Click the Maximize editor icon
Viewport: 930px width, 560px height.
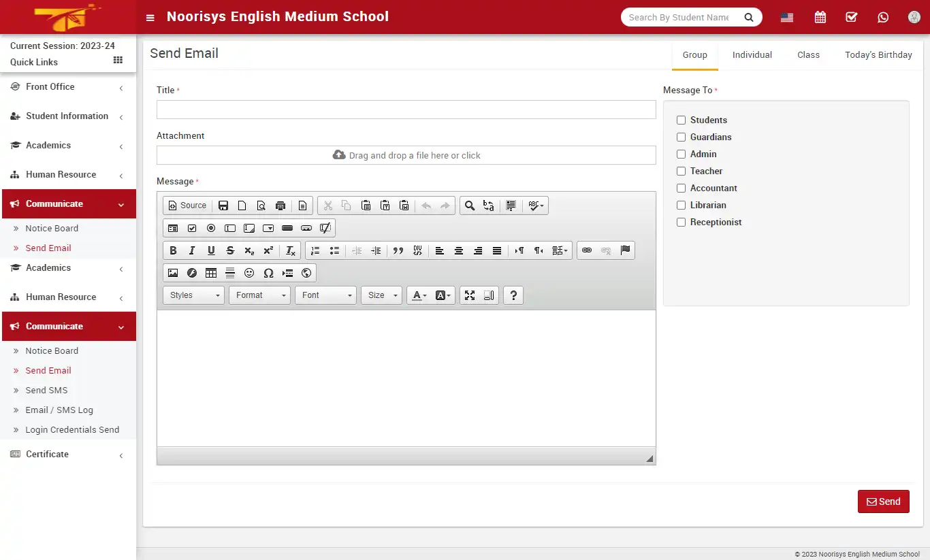[470, 295]
